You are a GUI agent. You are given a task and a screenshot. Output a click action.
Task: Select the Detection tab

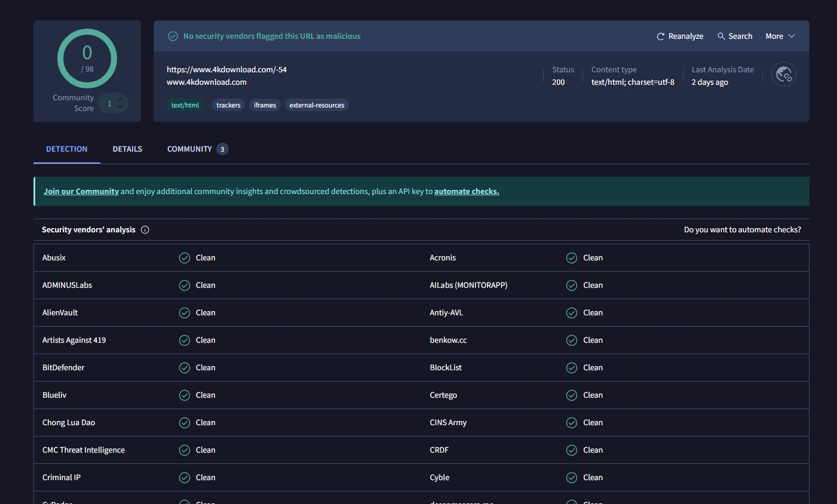coord(66,149)
